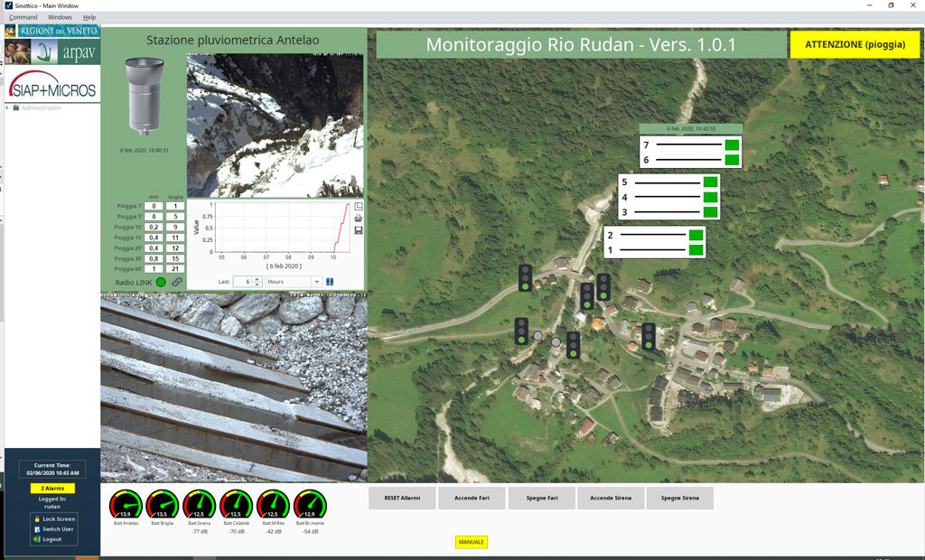Viewport: 925px width, 560px height.
Task: Click the Batt Antelao gauge showing 13,9
Action: [x=126, y=505]
